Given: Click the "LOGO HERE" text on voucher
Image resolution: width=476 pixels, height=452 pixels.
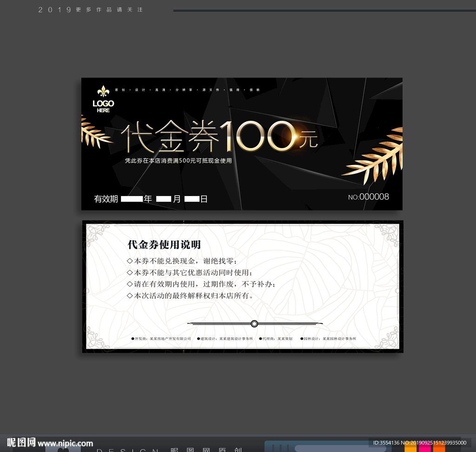Looking at the screenshot, I should (x=103, y=106).
